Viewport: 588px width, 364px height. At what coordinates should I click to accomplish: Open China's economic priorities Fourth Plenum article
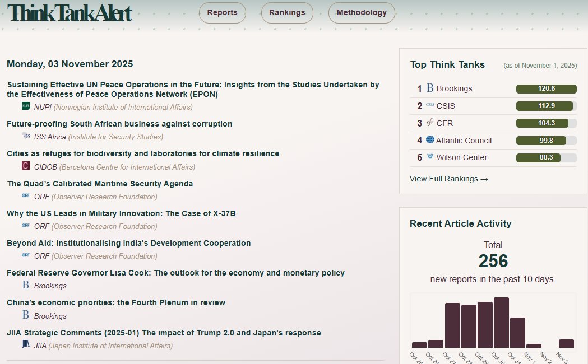[x=116, y=302]
